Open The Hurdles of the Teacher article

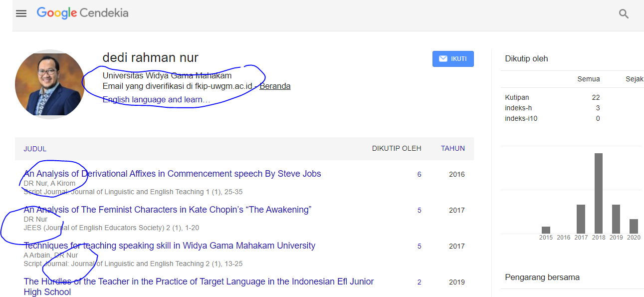(x=199, y=282)
